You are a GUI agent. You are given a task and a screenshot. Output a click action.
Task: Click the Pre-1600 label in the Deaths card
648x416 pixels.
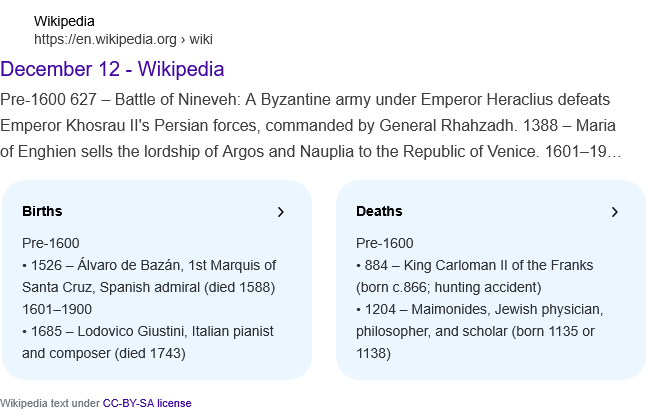(x=384, y=243)
